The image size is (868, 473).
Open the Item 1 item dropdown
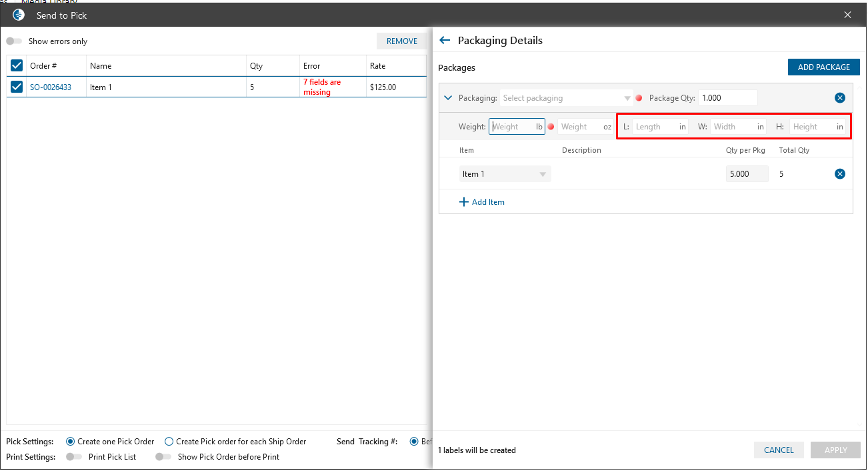pos(505,174)
